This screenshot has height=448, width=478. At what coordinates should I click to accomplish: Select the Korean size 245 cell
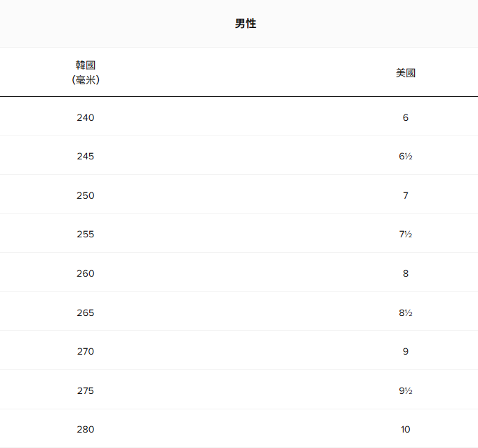[x=86, y=156]
